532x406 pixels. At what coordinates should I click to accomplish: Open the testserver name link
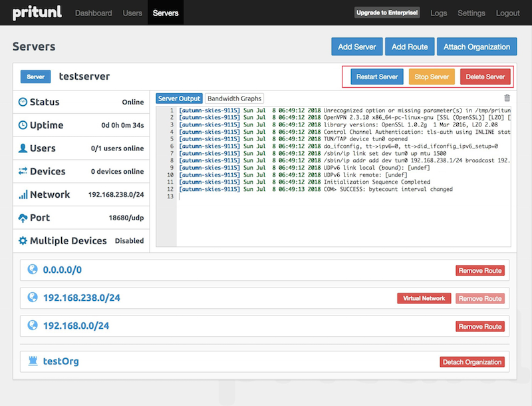[84, 77]
